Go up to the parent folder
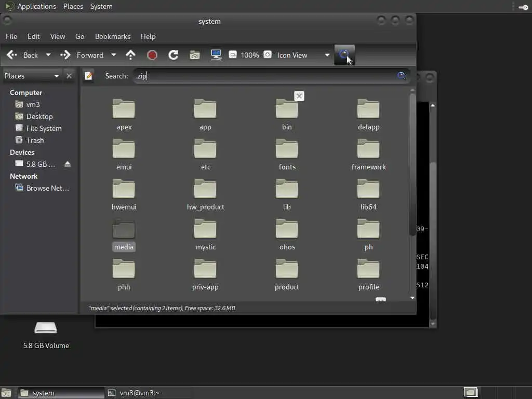This screenshot has height=399, width=532. point(130,55)
